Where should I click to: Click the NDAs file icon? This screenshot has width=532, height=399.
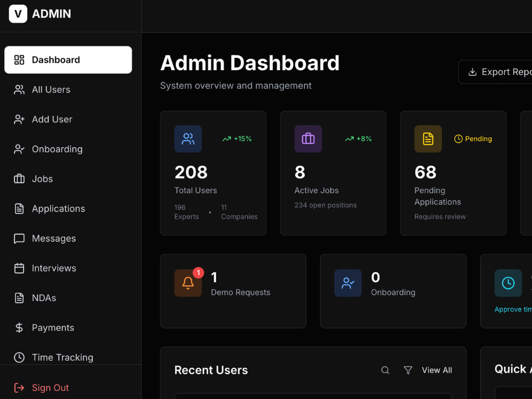(x=19, y=298)
